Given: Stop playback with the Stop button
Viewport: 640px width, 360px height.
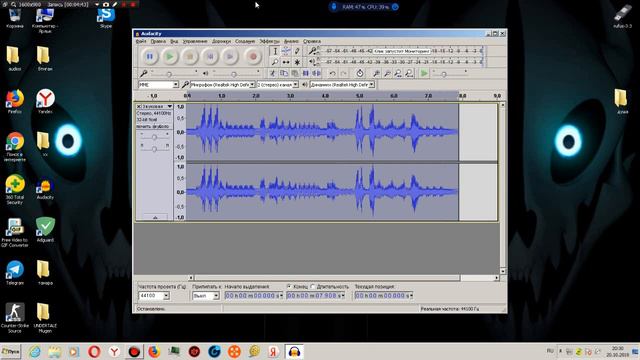Looking at the screenshot, I should (190, 56).
